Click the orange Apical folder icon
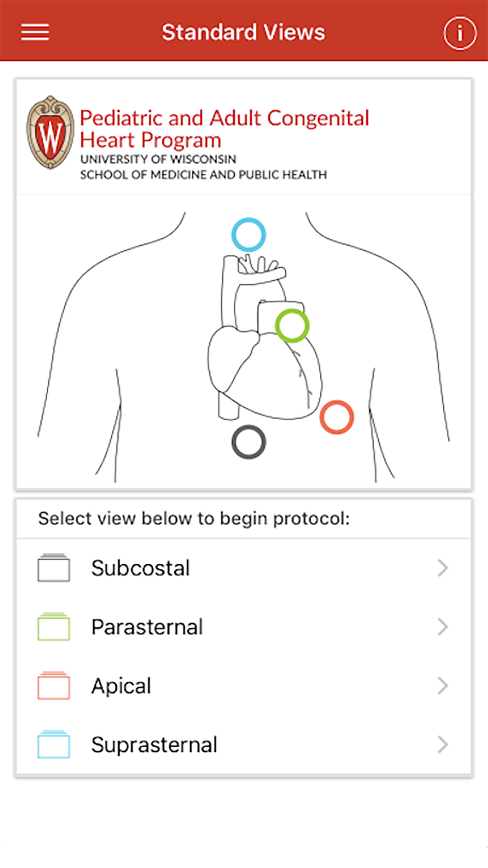Image resolution: width=488 pixels, height=868 pixels. pos(54,686)
